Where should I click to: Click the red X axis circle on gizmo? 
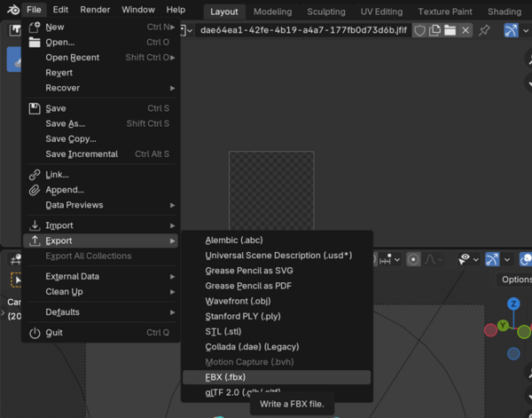click(x=490, y=330)
